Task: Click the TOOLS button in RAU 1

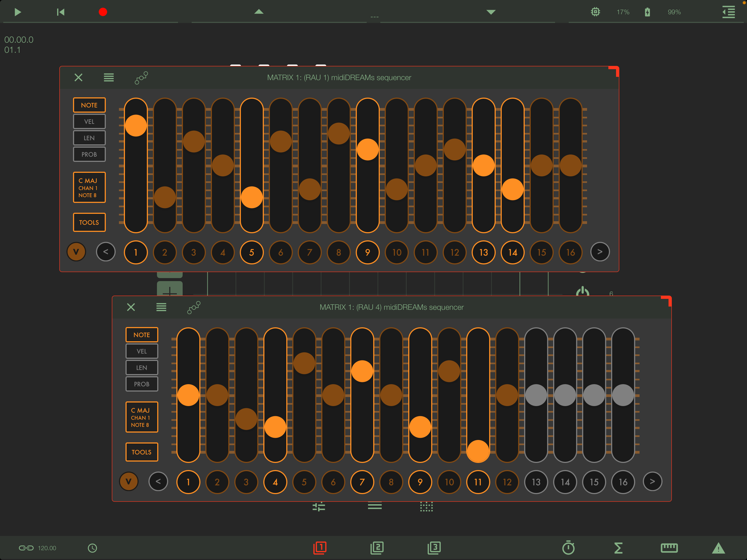Action: (x=89, y=222)
